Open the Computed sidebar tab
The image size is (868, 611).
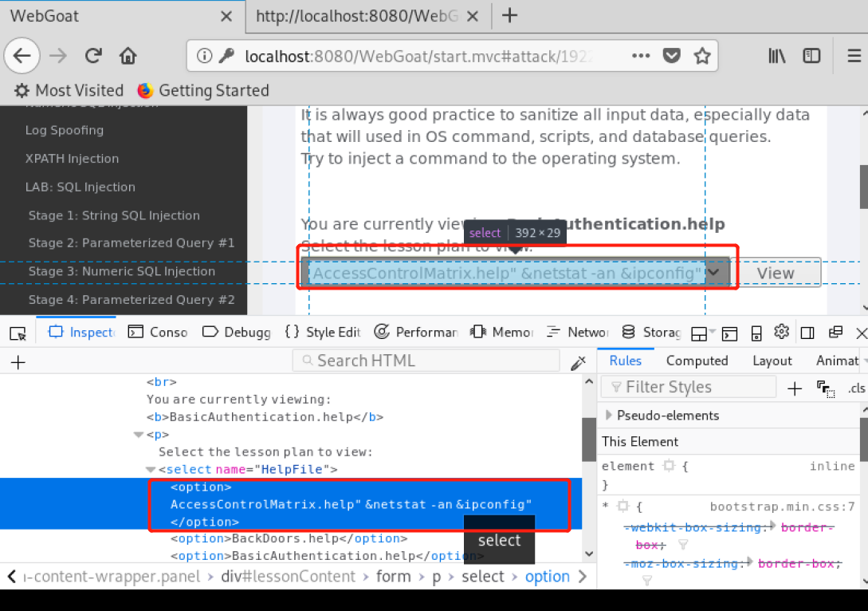[697, 361]
